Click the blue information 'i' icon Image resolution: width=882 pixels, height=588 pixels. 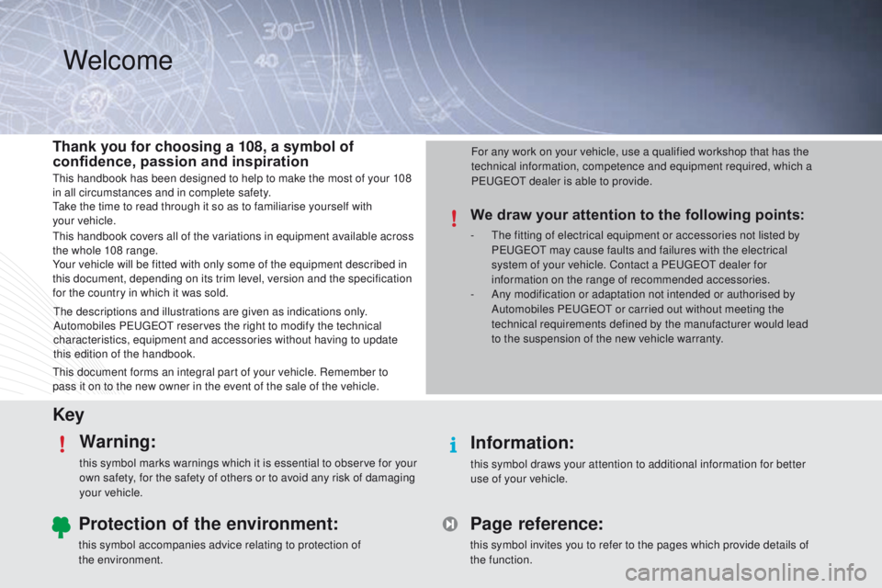pyautogui.click(x=453, y=445)
